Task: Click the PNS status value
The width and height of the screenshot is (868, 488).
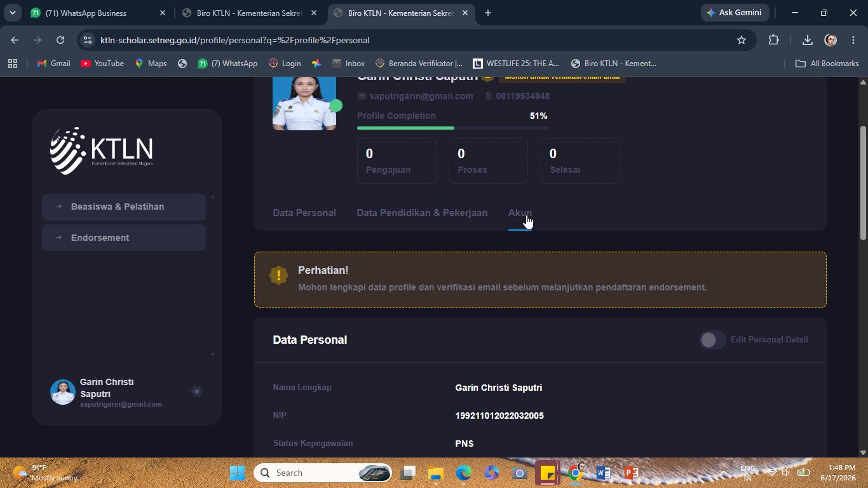Action: [x=465, y=444]
